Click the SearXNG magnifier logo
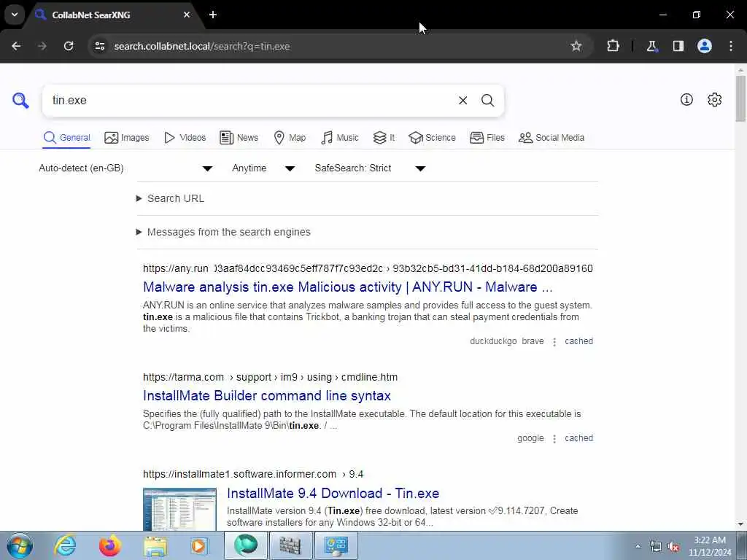Viewport: 747px width, 560px height. [20, 101]
